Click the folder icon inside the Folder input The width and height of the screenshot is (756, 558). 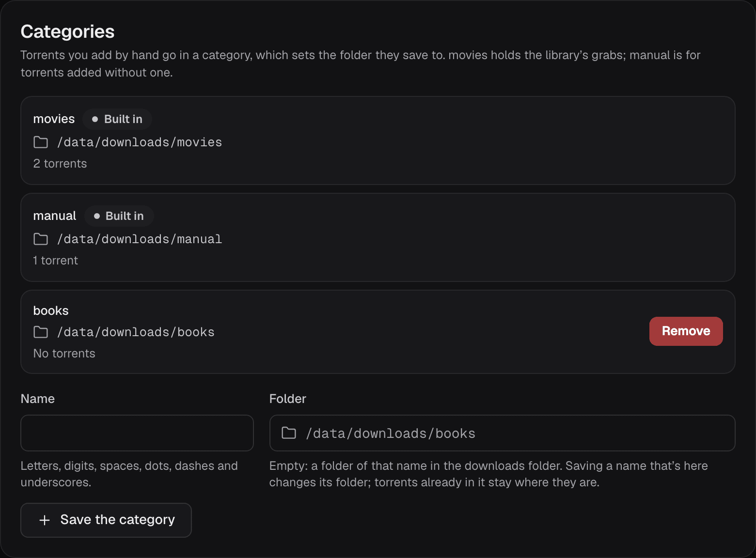coord(289,433)
